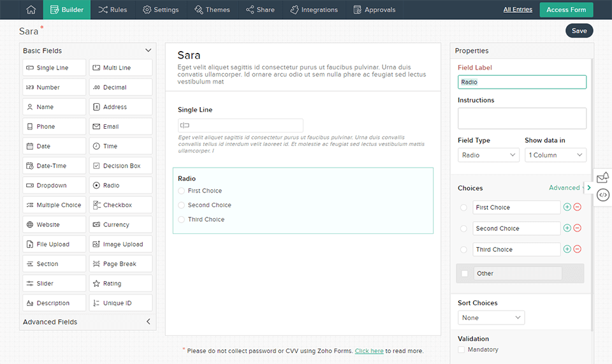Viewport: 612px width, 364px height.
Task: Open the Sort Choices dropdown
Action: [491, 317]
